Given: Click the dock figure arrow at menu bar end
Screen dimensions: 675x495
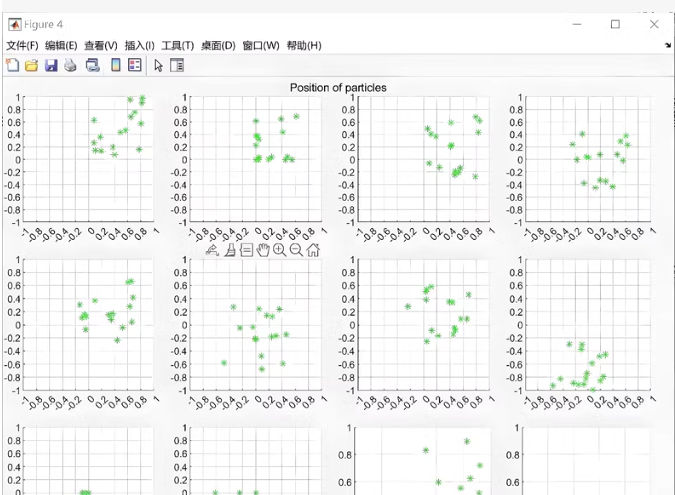Looking at the screenshot, I should point(668,45).
